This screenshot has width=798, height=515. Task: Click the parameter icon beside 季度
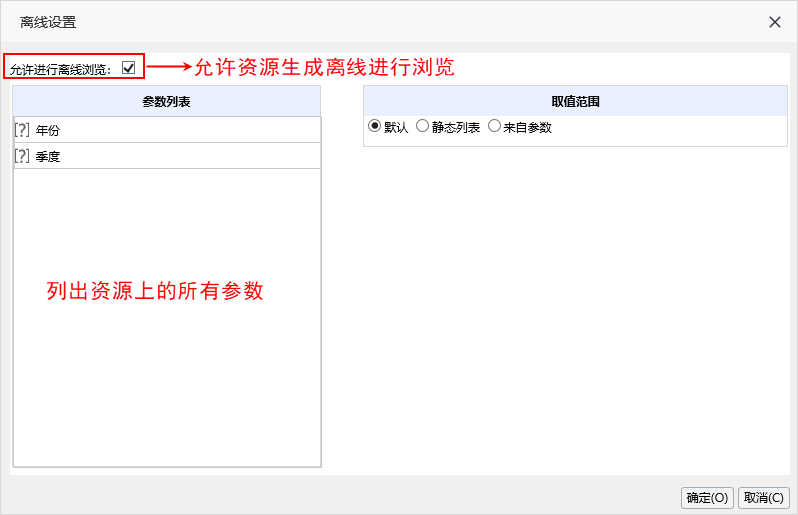pyautogui.click(x=22, y=156)
